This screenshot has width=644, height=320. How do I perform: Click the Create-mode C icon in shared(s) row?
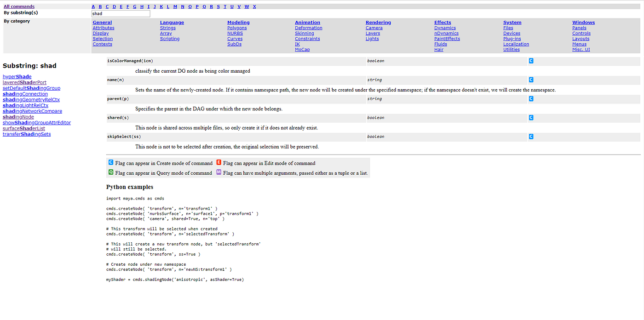click(x=531, y=117)
